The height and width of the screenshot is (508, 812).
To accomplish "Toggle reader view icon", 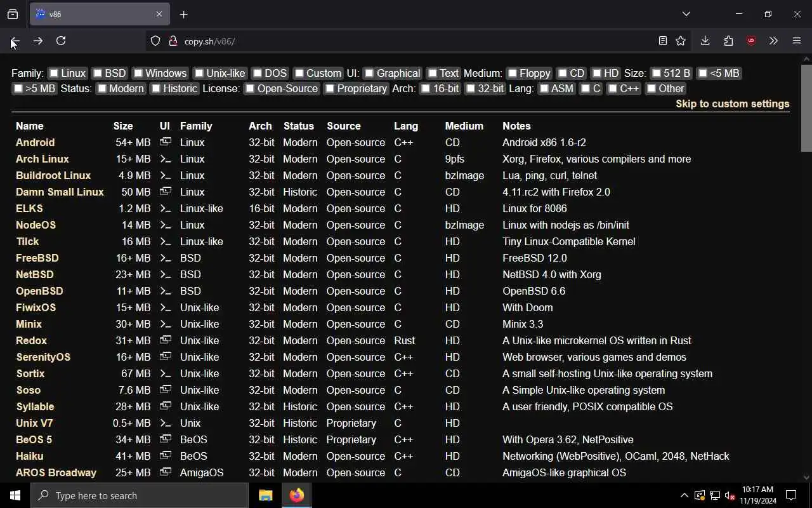I will (662, 41).
